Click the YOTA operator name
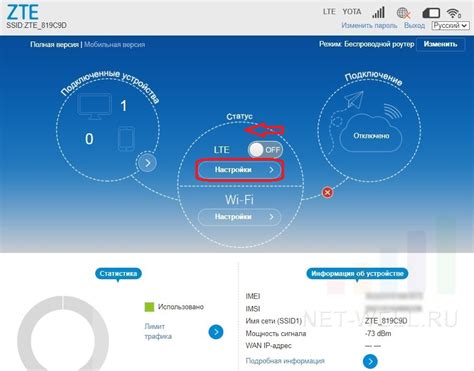Viewport: 474px width, 371px height. tap(352, 12)
